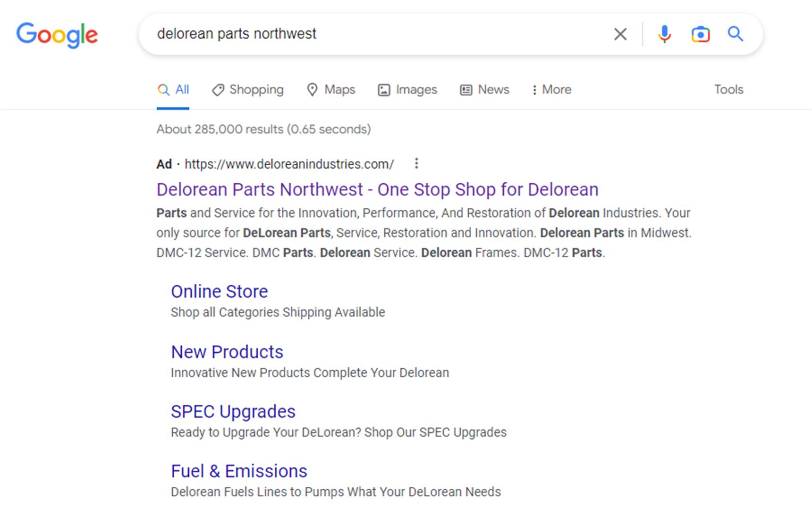Go to the Fuel & Emissions sitelink
Viewport: 812px width, 510px height.
(x=239, y=471)
